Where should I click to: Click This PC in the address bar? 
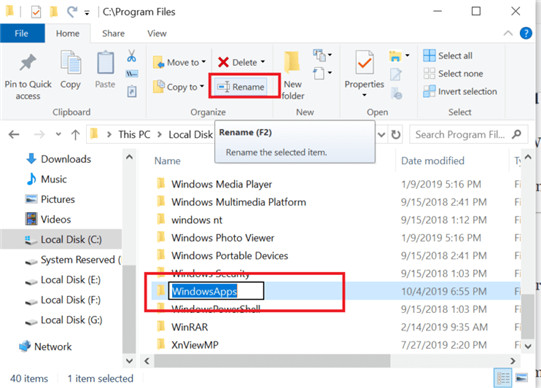click(x=134, y=135)
